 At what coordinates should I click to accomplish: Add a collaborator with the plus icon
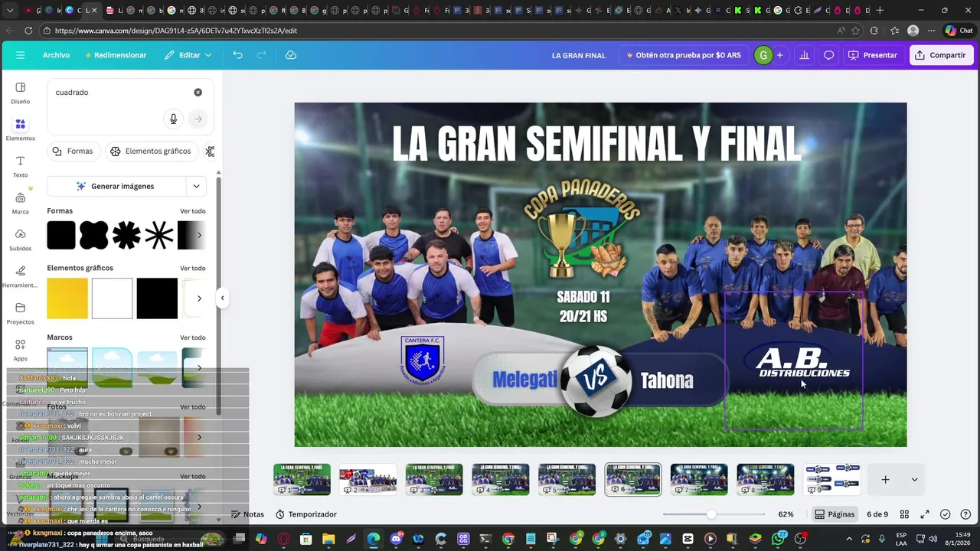780,55
